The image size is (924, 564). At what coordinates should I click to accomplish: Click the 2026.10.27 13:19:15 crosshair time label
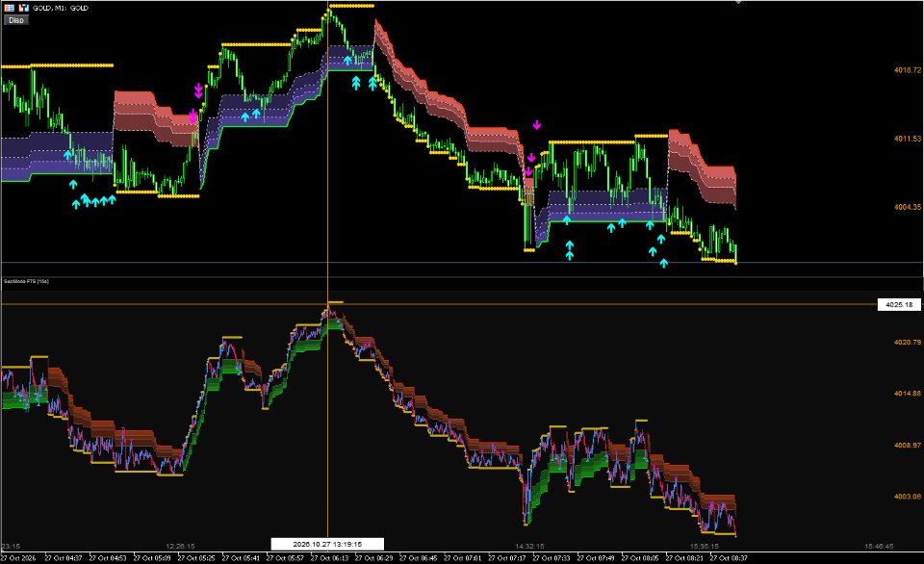(327, 544)
